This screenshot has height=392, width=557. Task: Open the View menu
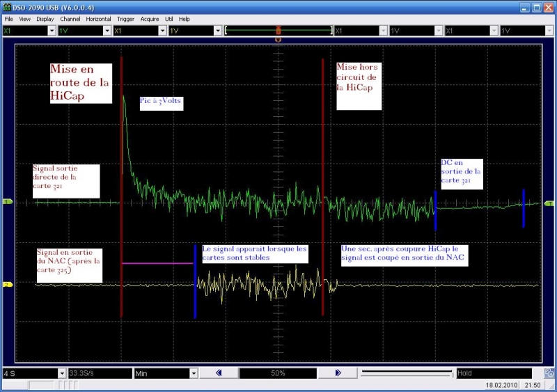tap(24, 19)
